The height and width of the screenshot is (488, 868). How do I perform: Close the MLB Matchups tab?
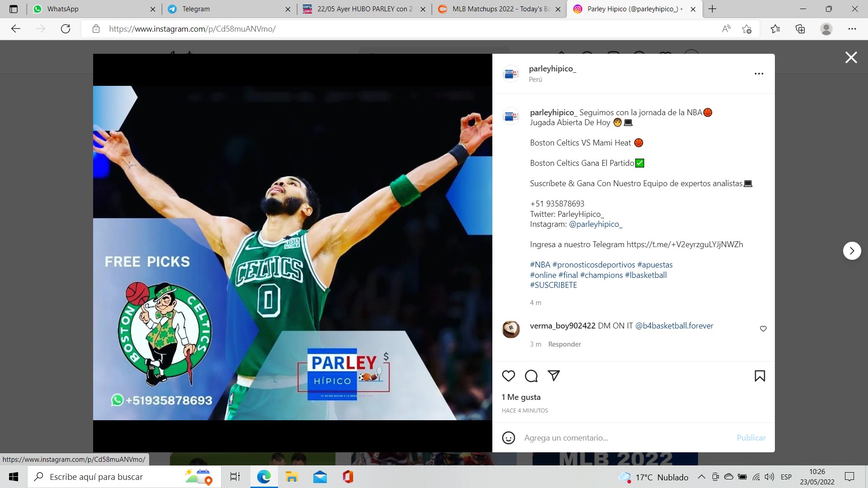[558, 9]
